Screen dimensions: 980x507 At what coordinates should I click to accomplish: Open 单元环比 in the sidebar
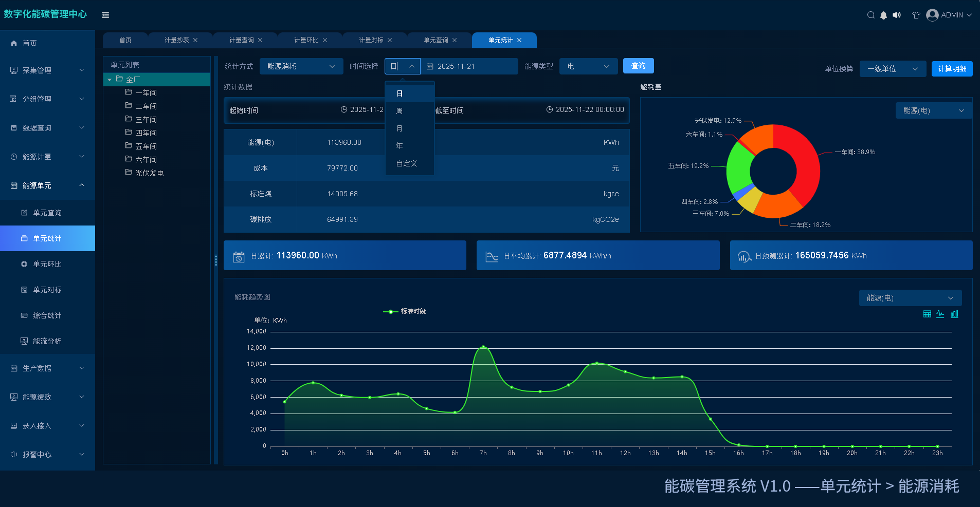pyautogui.click(x=47, y=264)
